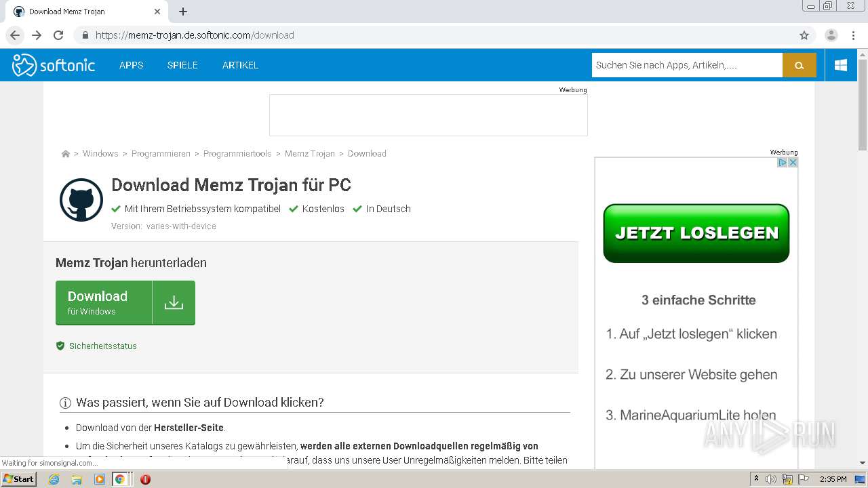Bookmark this page with the star icon

pos(804,35)
